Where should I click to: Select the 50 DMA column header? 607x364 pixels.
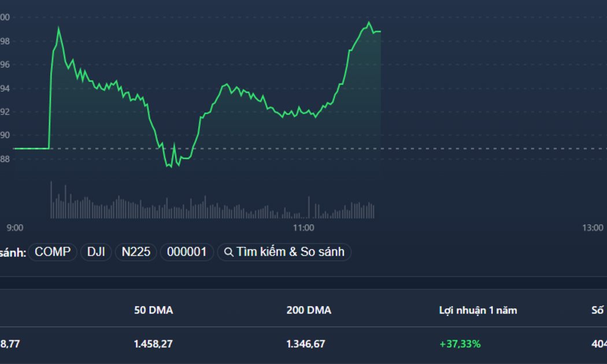pyautogui.click(x=153, y=310)
